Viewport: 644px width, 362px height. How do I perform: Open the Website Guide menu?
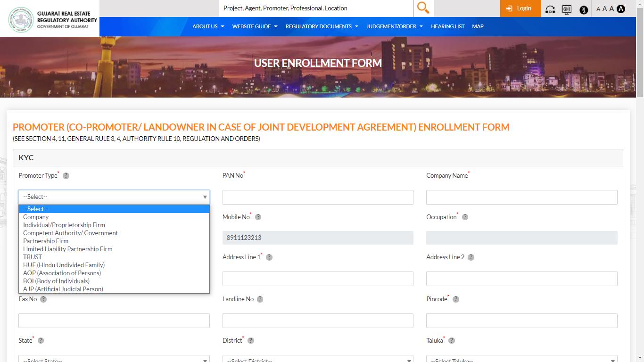point(255,26)
